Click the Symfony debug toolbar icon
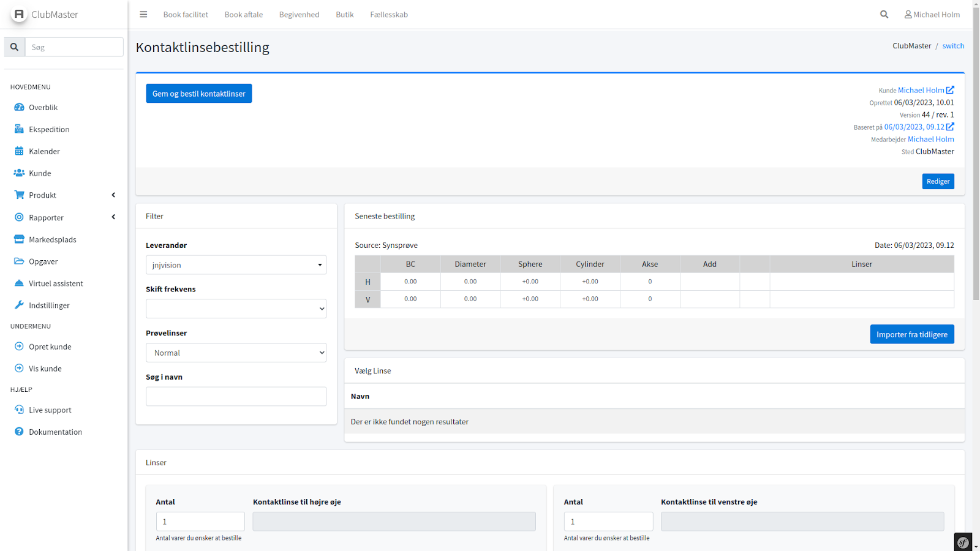980x551 pixels. click(x=963, y=542)
